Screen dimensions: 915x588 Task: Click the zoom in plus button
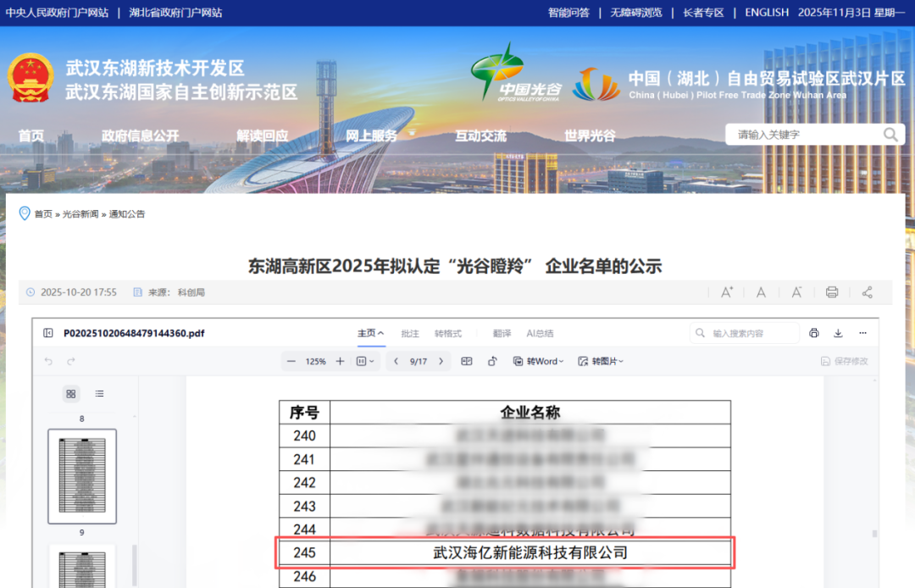(x=340, y=361)
